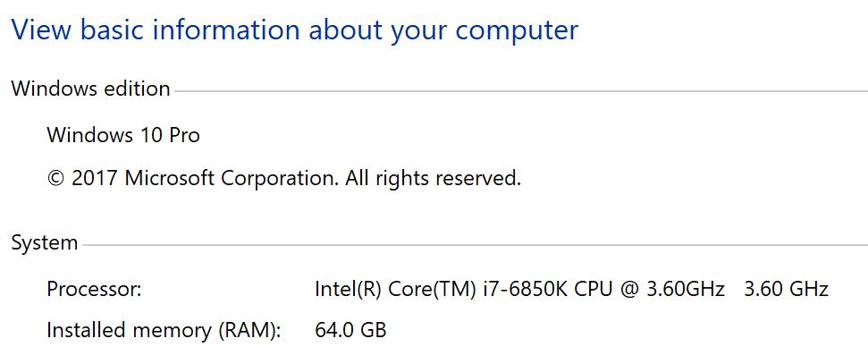Viewport: 868px width, 347px height.
Task: Click the divider line beside 'System'
Action: [x=475, y=245]
